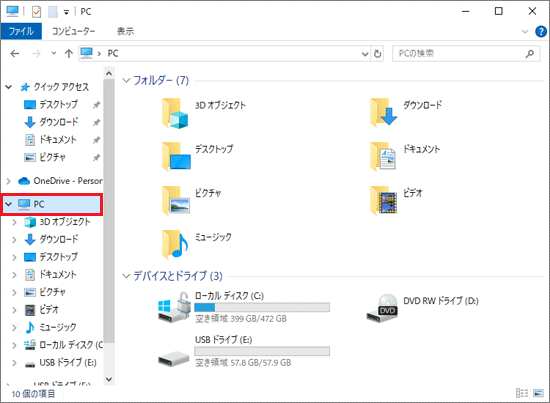The image size is (550, 403).
Task: Click the navigation pane scrollbar thumb
Action: 109,211
